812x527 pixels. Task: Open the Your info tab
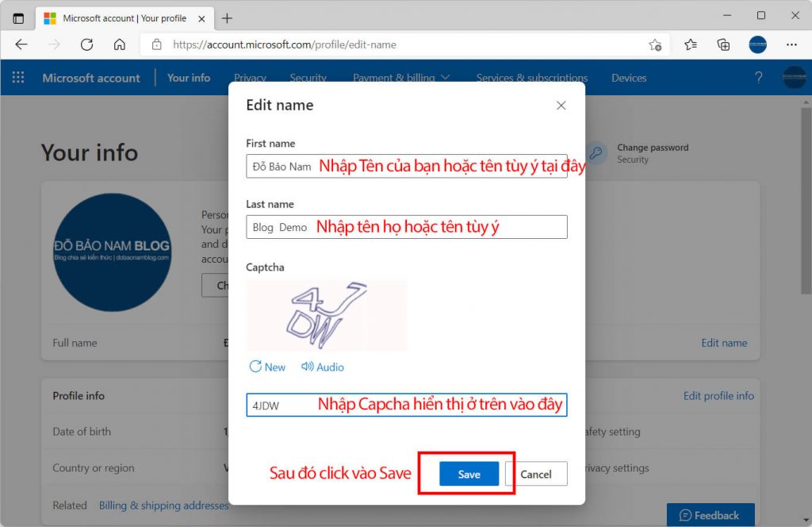click(x=189, y=78)
